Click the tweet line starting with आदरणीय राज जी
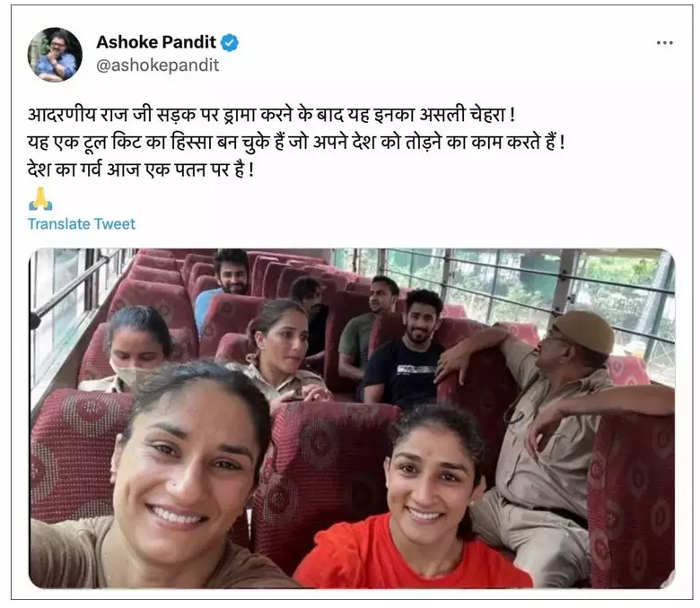The height and width of the screenshot is (608, 700). tap(271, 115)
